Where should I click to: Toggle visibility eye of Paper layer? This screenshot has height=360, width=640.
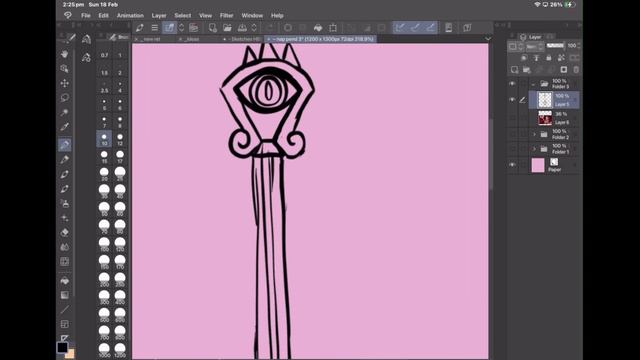(x=512, y=165)
